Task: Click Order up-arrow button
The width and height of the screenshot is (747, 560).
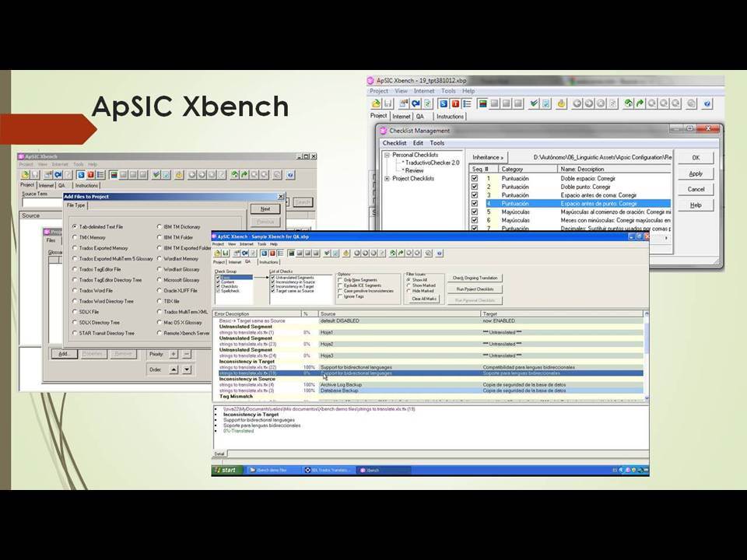Action: (174, 369)
